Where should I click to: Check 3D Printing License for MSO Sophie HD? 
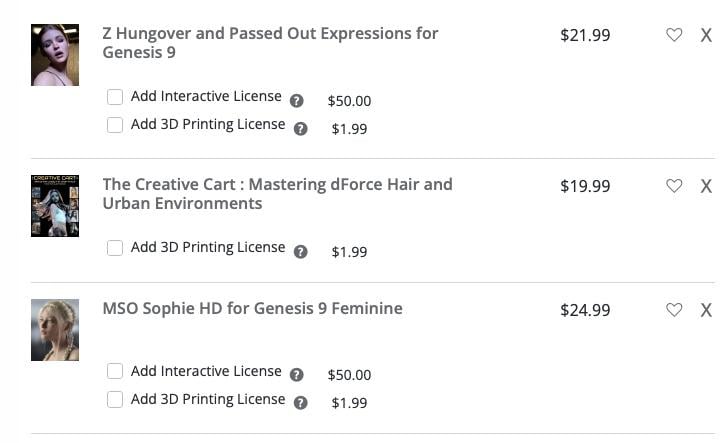115,399
